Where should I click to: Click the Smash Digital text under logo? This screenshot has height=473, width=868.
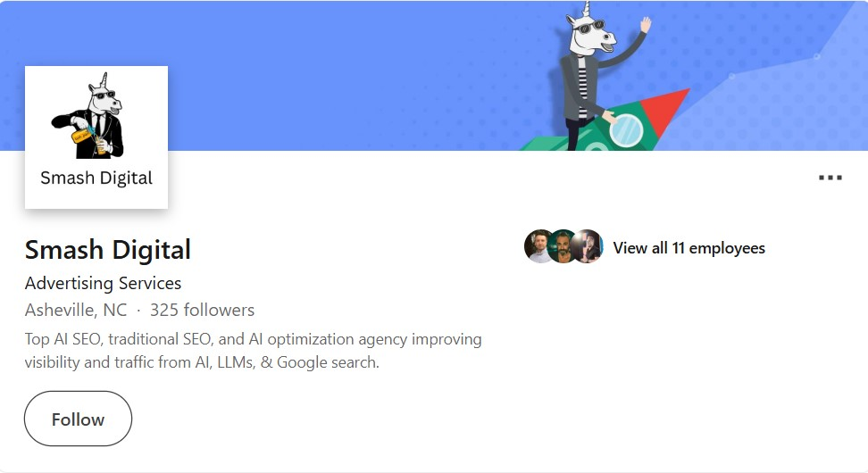[96, 178]
